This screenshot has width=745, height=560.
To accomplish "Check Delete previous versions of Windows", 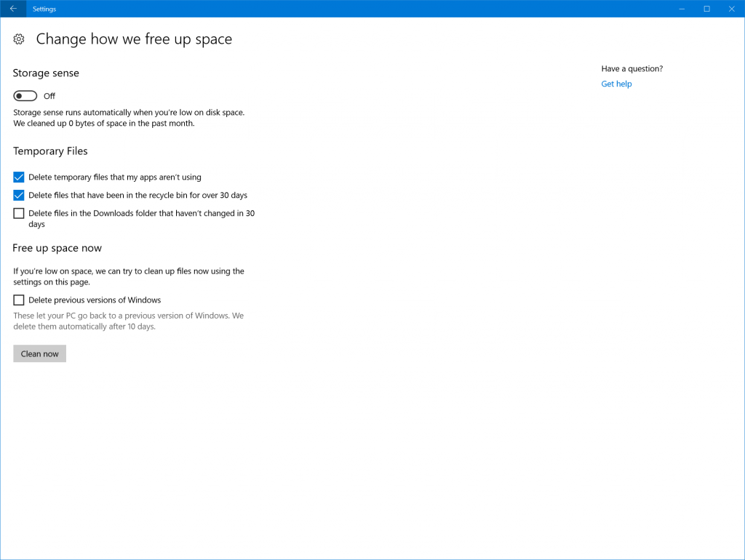I will coord(19,300).
